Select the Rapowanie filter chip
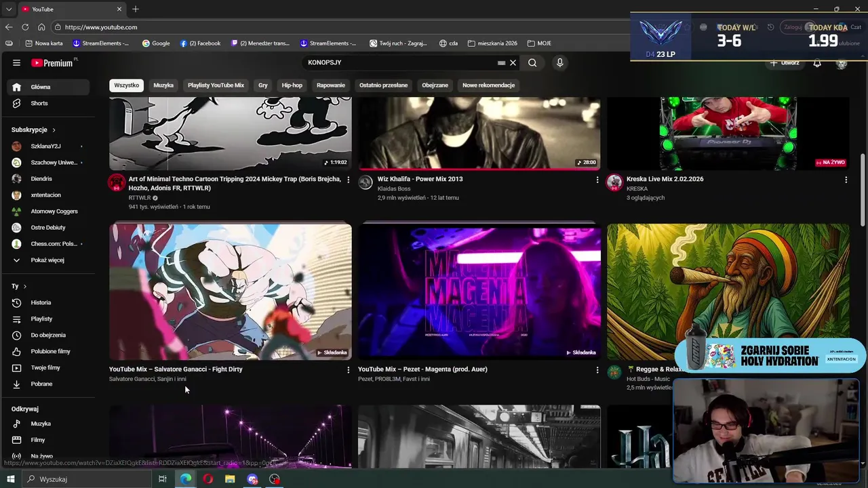 click(331, 85)
